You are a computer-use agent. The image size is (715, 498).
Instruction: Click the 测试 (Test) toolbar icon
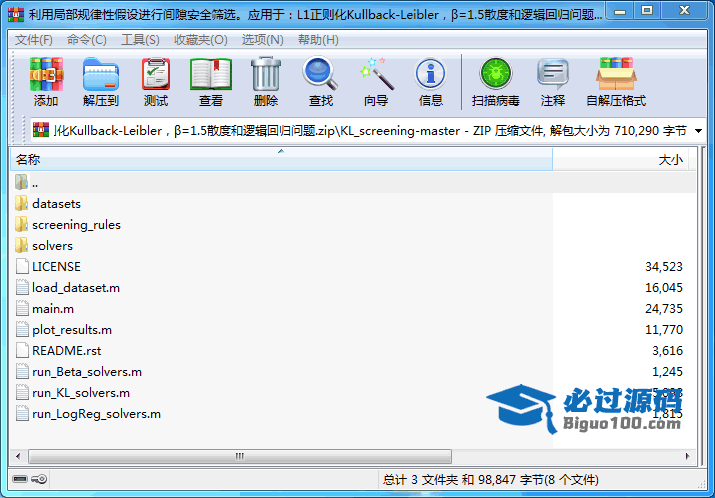(x=155, y=75)
